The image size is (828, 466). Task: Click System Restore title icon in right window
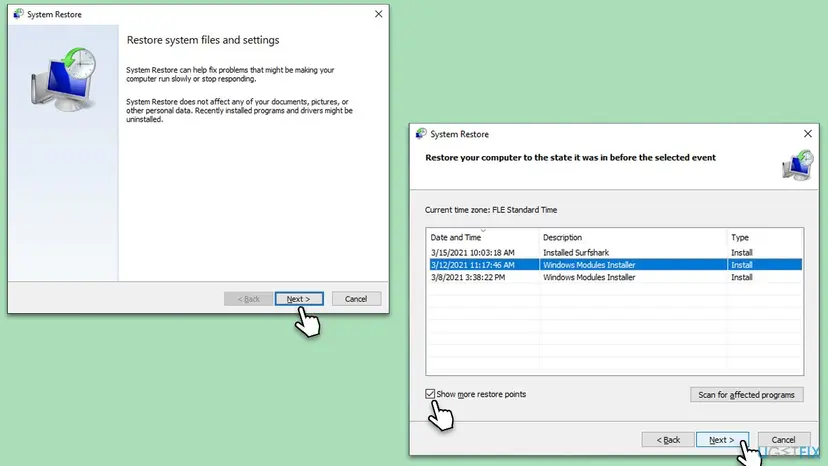(x=421, y=134)
